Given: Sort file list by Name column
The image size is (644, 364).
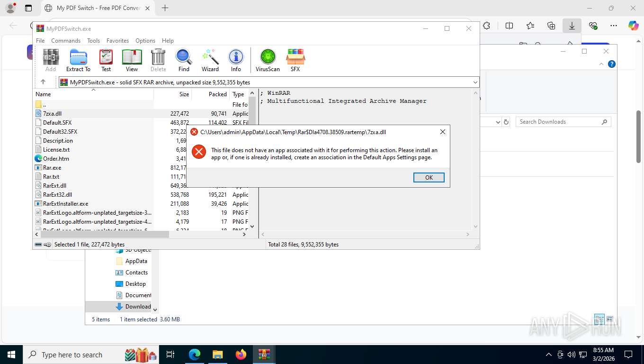Looking at the screenshot, I should coord(93,94).
